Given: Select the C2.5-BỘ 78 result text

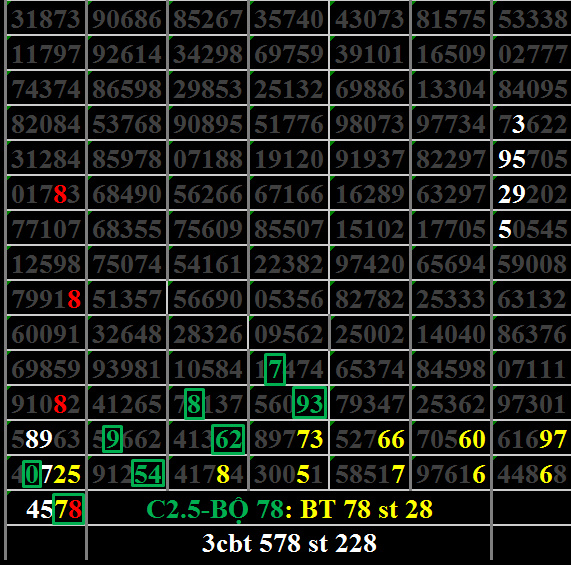Looking at the screenshot, I should click(x=290, y=509).
